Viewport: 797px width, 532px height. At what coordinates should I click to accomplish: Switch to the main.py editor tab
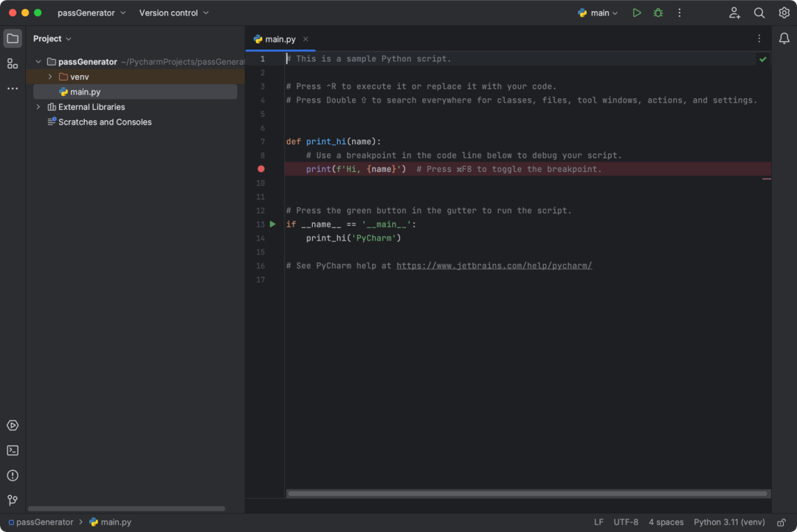[x=280, y=39]
